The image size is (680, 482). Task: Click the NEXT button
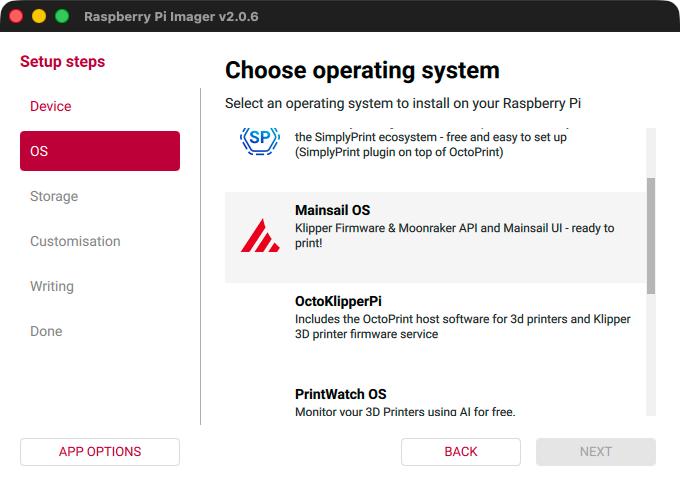[596, 452]
